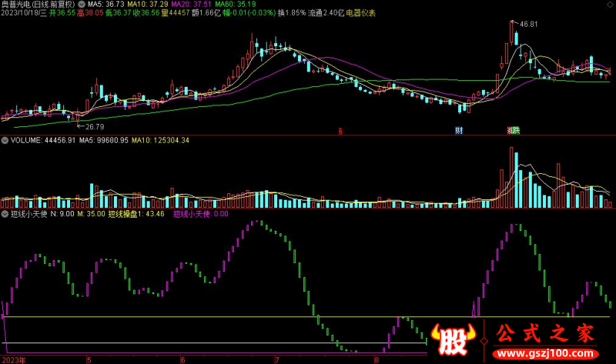Click the 2023年 timeline label
616x364 pixels.
12,359
